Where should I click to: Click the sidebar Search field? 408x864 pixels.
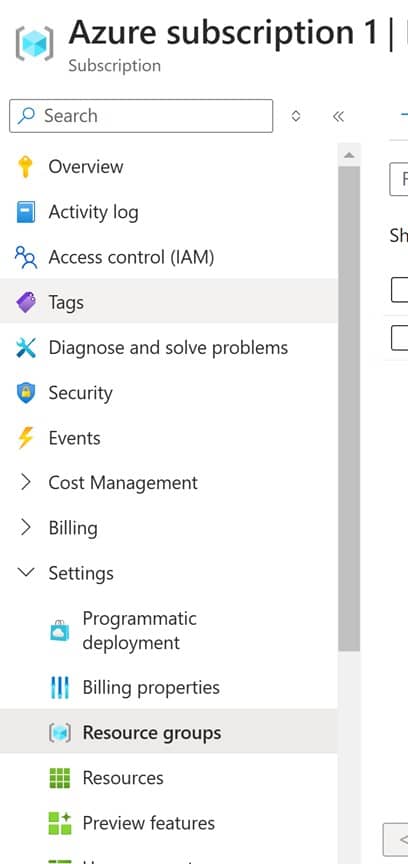(x=141, y=116)
